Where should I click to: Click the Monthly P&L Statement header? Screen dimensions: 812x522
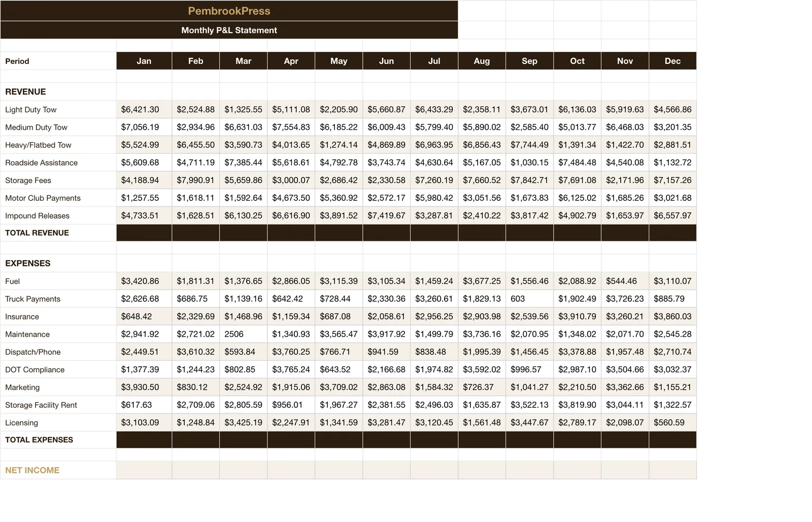pyautogui.click(x=229, y=30)
